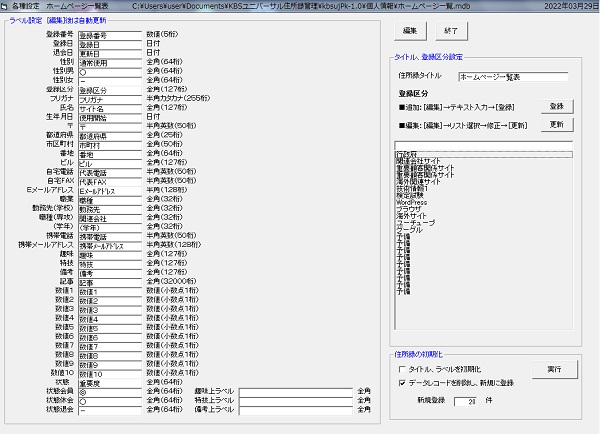Click the 趣味上ラベル input field

click(x=295, y=390)
